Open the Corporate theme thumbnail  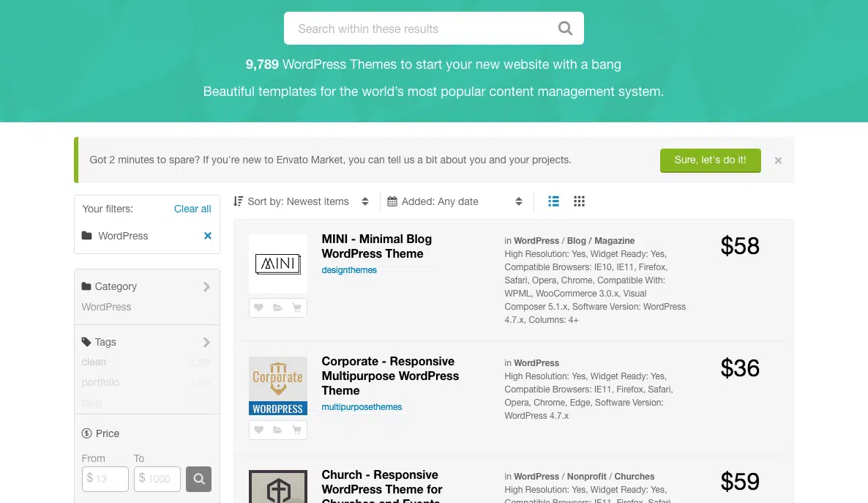[x=278, y=386]
